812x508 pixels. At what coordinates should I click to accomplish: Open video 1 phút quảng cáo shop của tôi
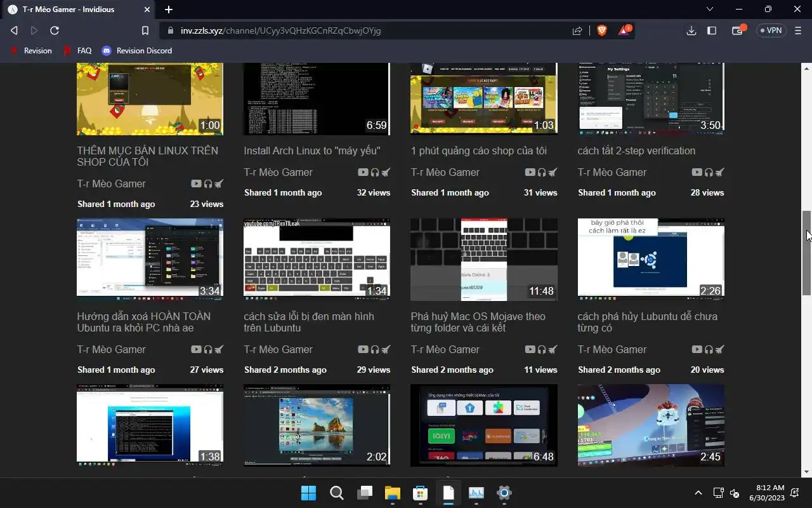(478, 150)
